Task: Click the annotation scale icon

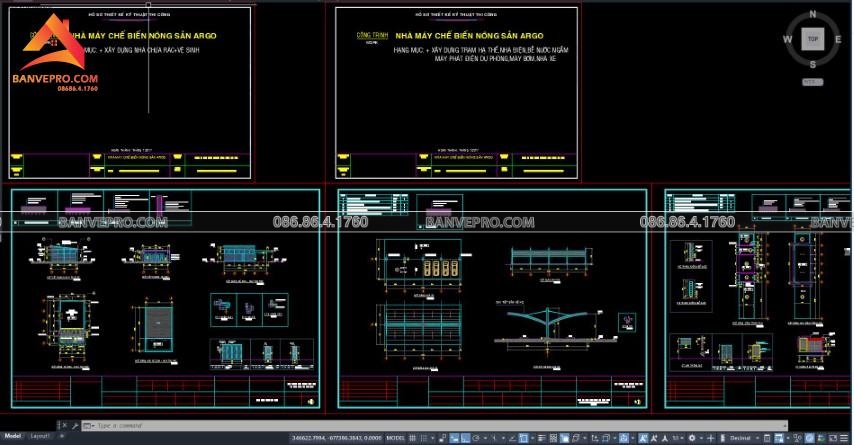Action: pos(665,438)
